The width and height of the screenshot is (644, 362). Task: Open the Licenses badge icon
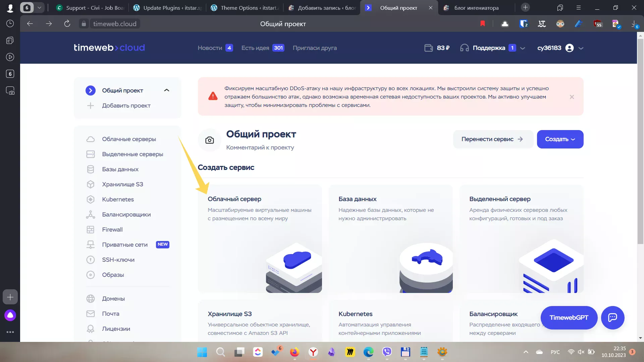(x=91, y=329)
